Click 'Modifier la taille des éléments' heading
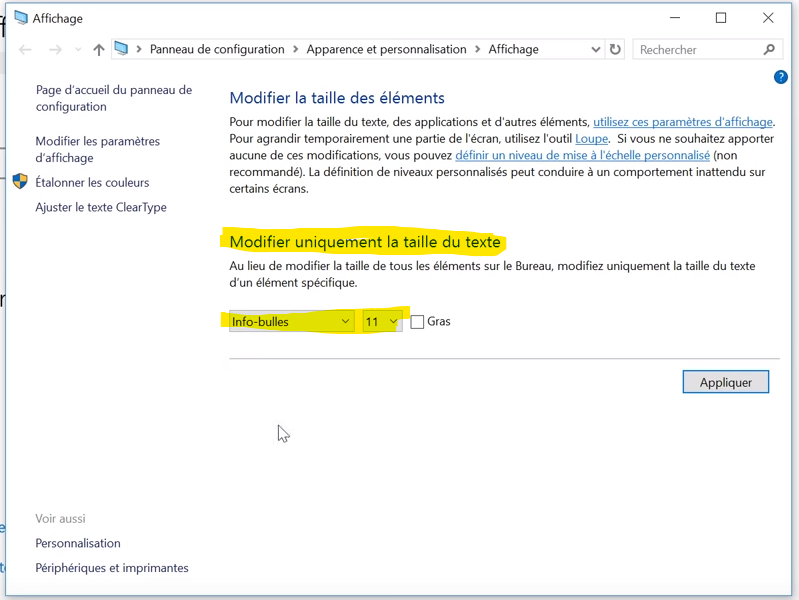799x600 pixels. (337, 98)
